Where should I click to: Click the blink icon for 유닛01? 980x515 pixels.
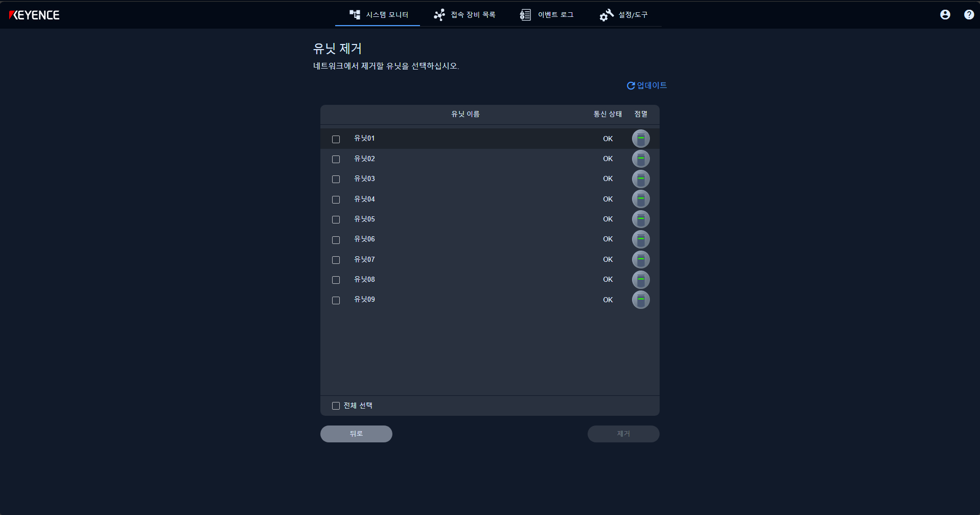coord(641,139)
